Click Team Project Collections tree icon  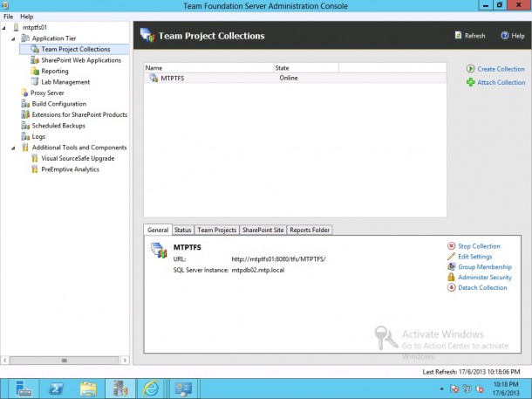35,49
